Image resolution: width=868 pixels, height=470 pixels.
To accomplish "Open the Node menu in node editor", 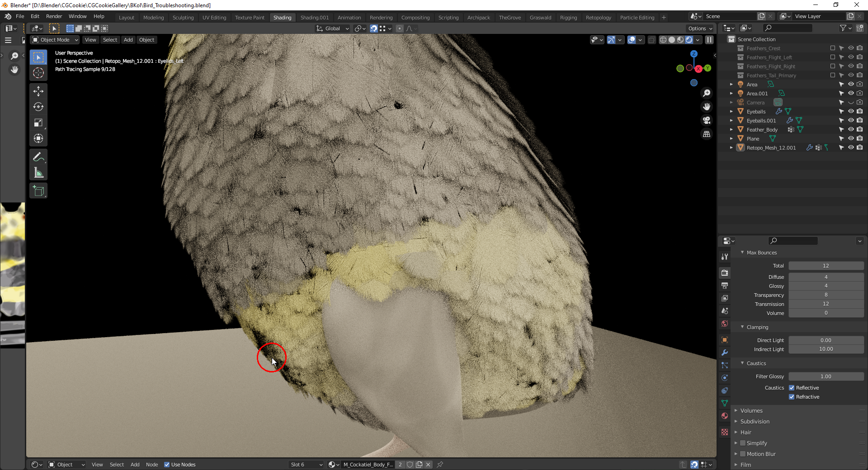I will pos(152,465).
